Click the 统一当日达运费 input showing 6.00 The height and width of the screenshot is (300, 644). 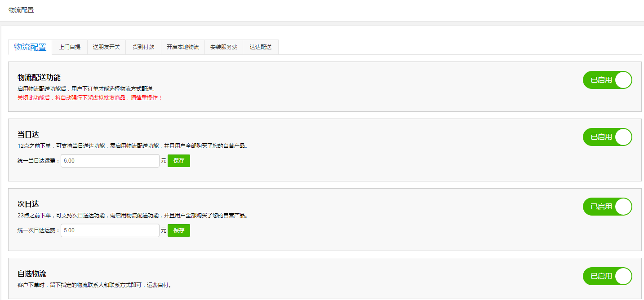[x=110, y=160]
